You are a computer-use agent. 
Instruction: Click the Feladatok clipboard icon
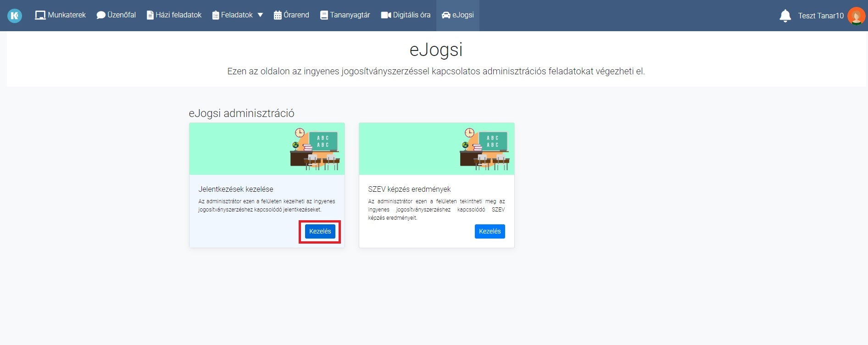(216, 15)
